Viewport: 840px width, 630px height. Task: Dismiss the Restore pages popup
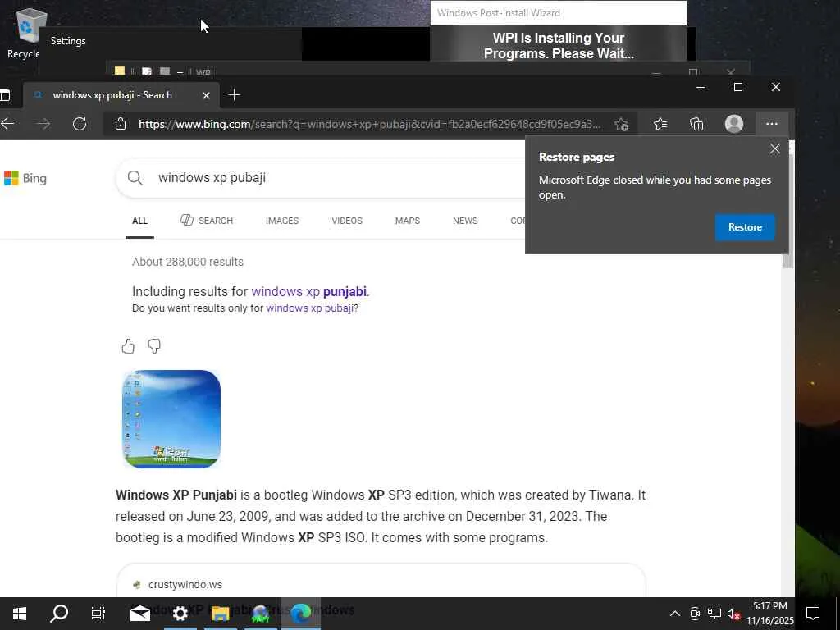pos(774,149)
